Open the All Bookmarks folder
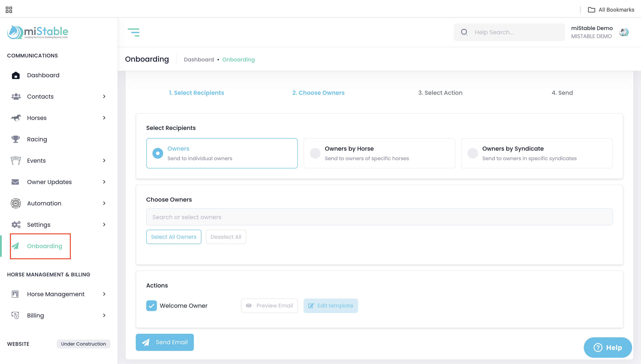This screenshot has height=364, width=641. pyautogui.click(x=611, y=10)
